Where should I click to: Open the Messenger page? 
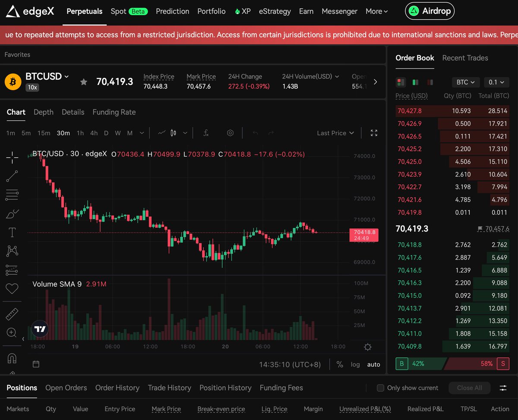[340, 11]
